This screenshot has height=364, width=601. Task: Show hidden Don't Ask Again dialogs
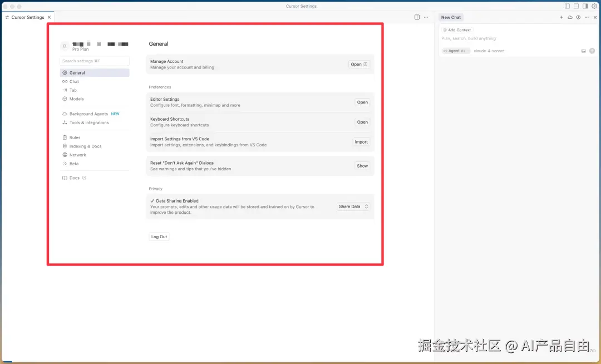pyautogui.click(x=362, y=166)
